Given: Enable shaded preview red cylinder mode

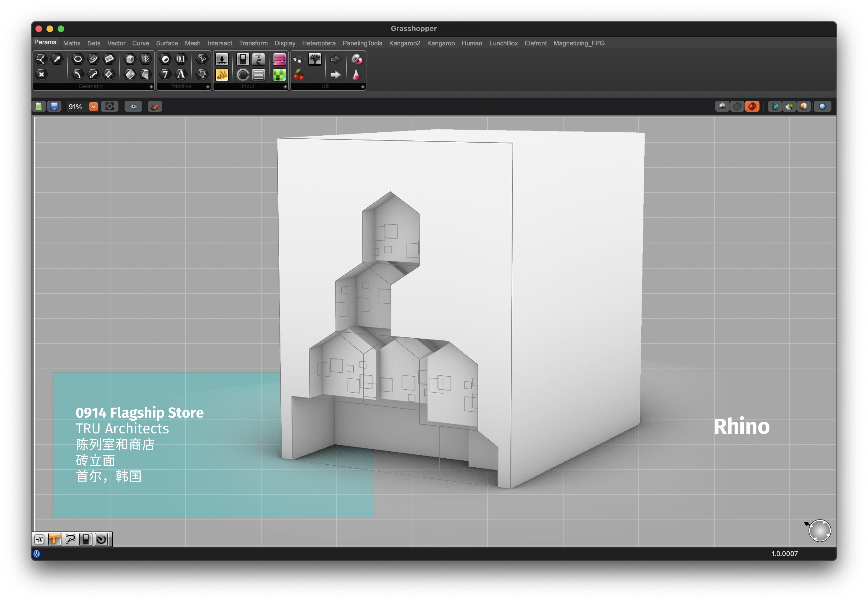Looking at the screenshot, I should coord(752,107).
